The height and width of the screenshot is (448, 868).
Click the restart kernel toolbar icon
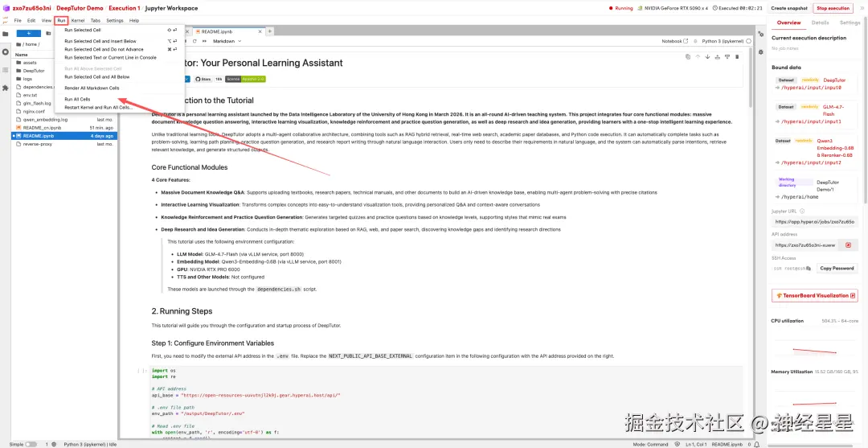click(x=194, y=41)
